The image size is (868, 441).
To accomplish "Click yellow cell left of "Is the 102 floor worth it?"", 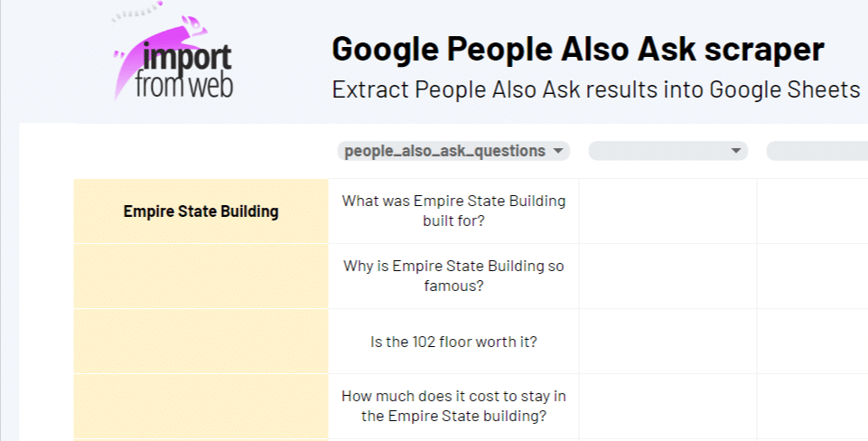I will point(201,342).
